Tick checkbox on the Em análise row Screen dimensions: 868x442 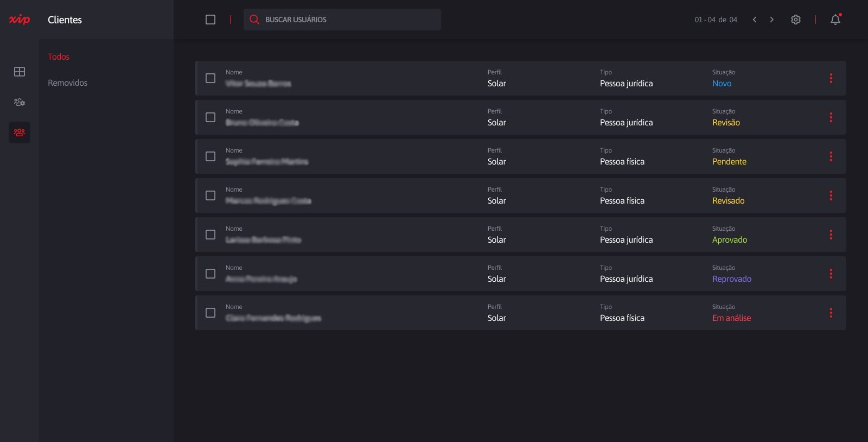(x=210, y=313)
